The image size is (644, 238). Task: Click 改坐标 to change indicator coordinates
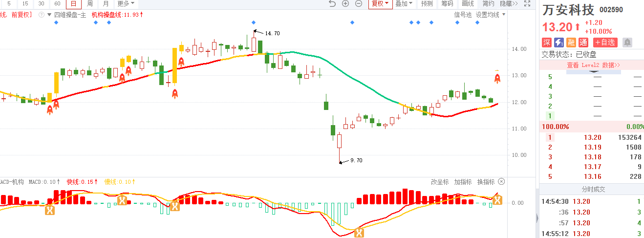[440, 182]
